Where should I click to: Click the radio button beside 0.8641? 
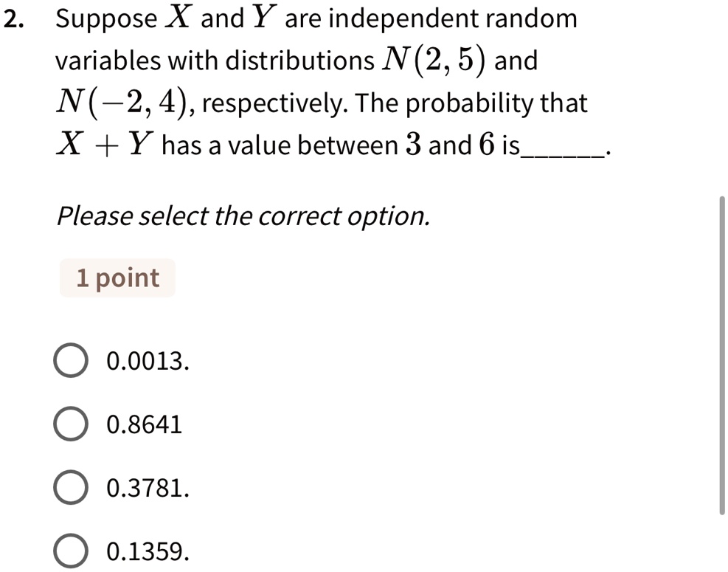coord(71,424)
